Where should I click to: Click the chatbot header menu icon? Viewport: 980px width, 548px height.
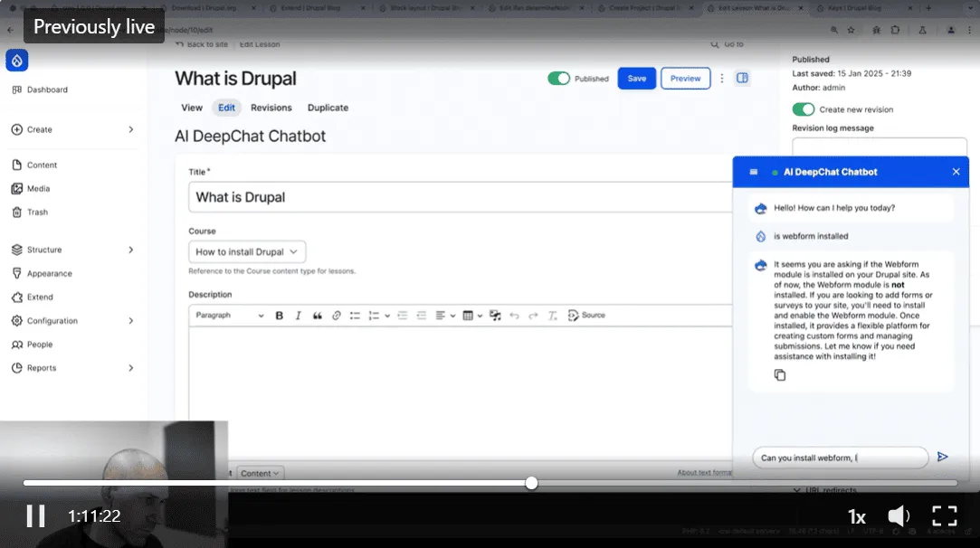pyautogui.click(x=754, y=172)
